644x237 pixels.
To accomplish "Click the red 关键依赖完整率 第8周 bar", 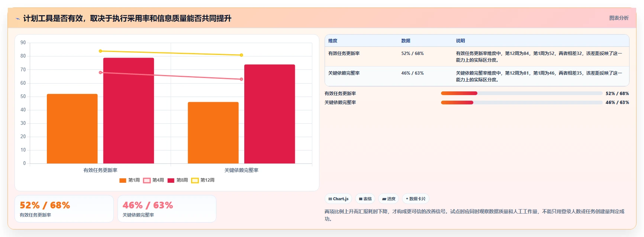I will click(270, 114).
